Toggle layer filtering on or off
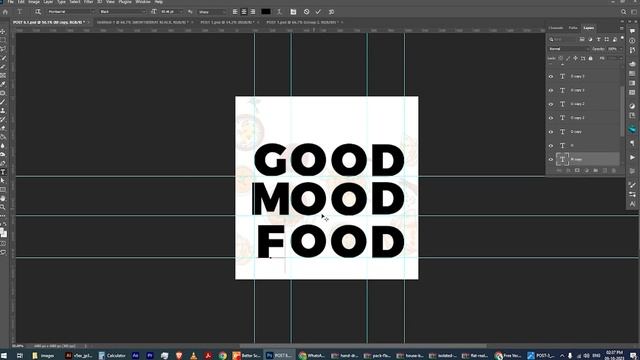640x360 pixels. click(622, 38)
